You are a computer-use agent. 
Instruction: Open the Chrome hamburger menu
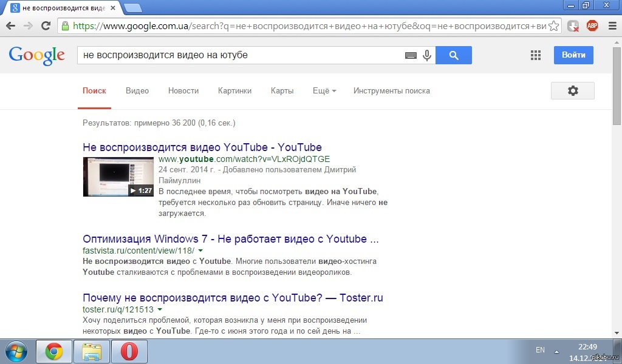point(612,25)
